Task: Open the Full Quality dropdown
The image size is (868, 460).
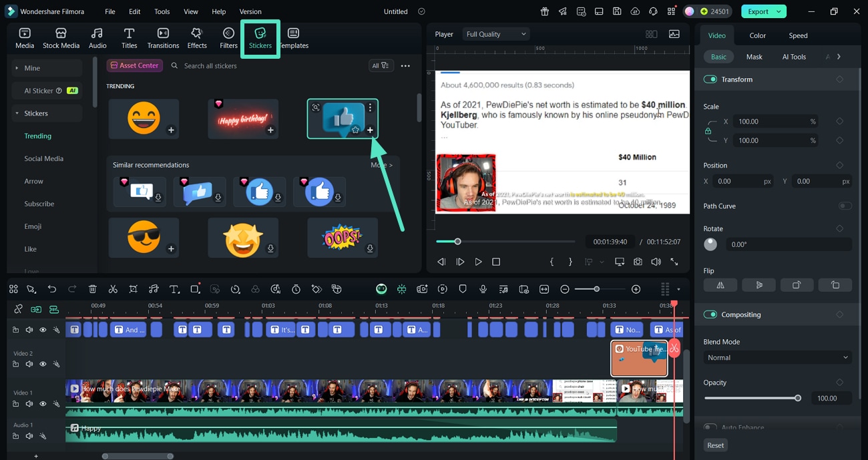Action: (496, 34)
